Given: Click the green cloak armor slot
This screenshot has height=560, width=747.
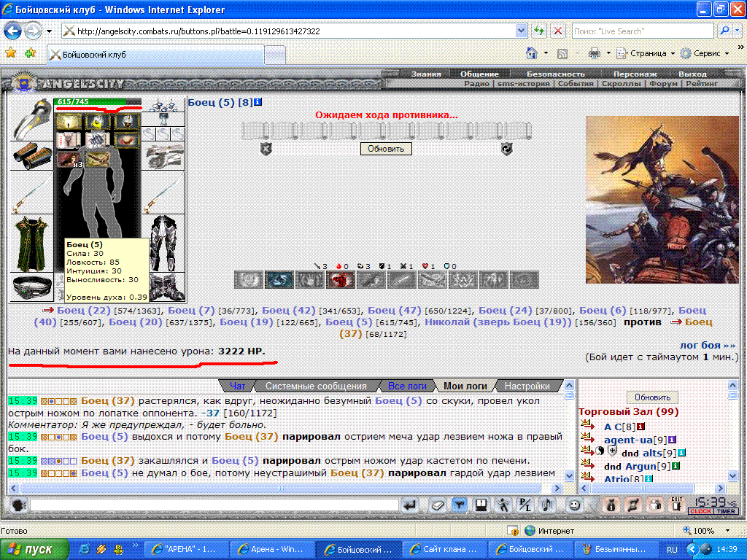Looking at the screenshot, I should pos(31,244).
